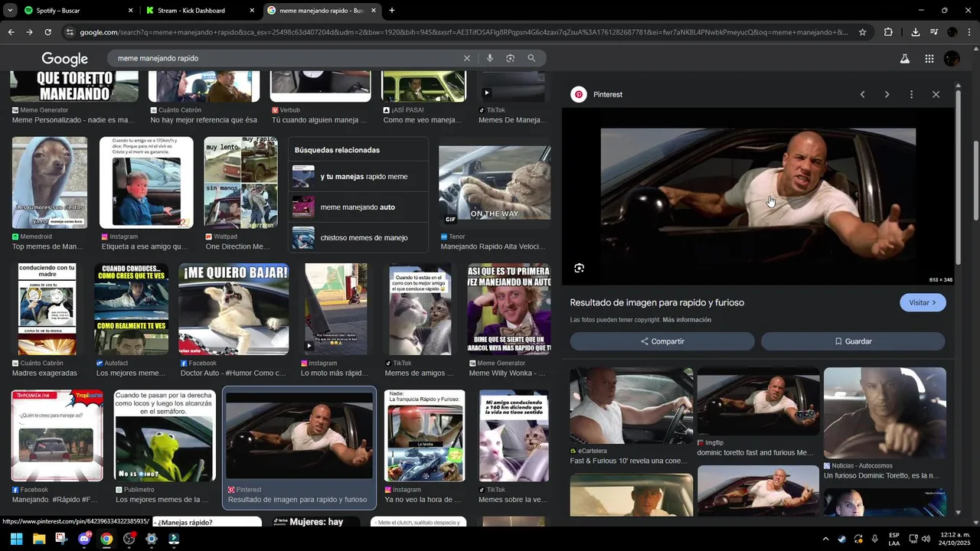Bookmark this page with the star icon
980x551 pixels.
[862, 32]
